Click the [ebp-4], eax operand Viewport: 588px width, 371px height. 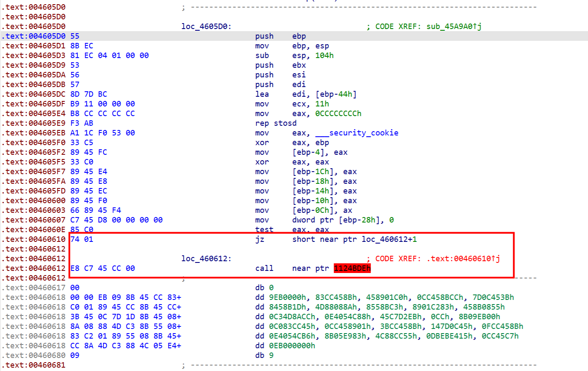(320, 152)
